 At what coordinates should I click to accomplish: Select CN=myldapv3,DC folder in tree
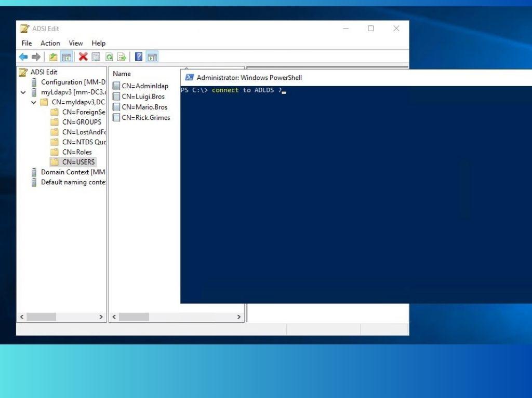click(x=78, y=102)
